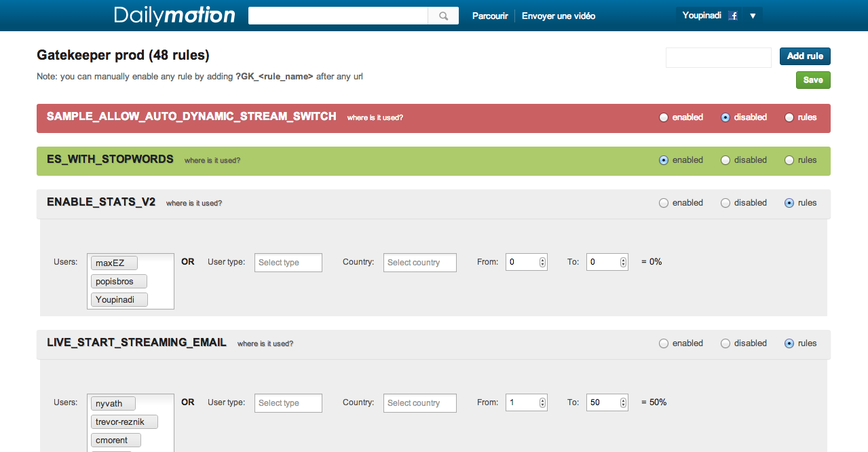Click 'where is it used?' for LIVE_START_STREAMING_EMAIL
Screen dimensions: 868x452
point(265,344)
